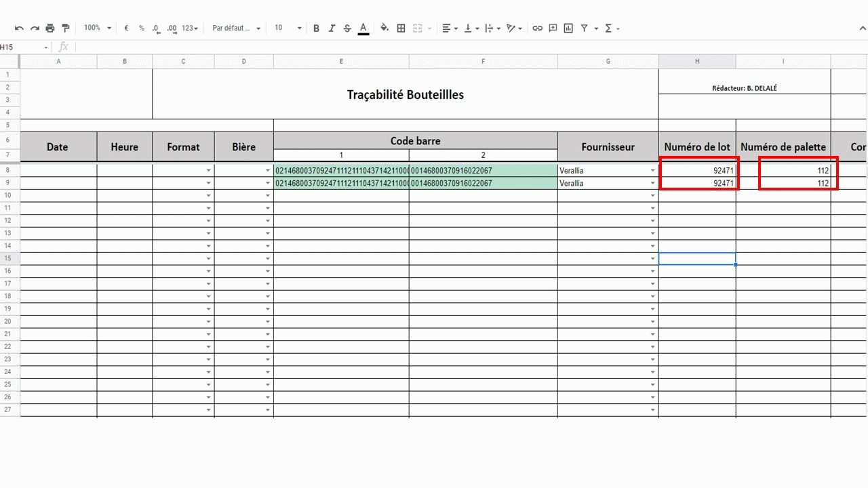Select column C header
The height and width of the screenshot is (488, 868).
[183, 62]
